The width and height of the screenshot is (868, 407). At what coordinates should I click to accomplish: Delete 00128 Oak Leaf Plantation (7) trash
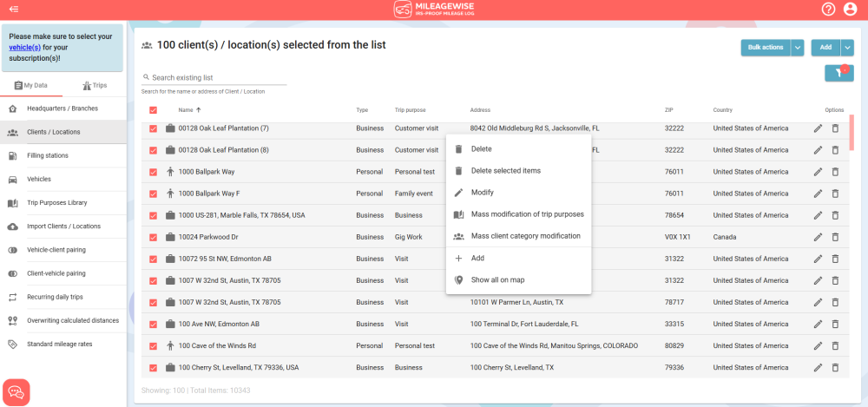[x=835, y=128]
